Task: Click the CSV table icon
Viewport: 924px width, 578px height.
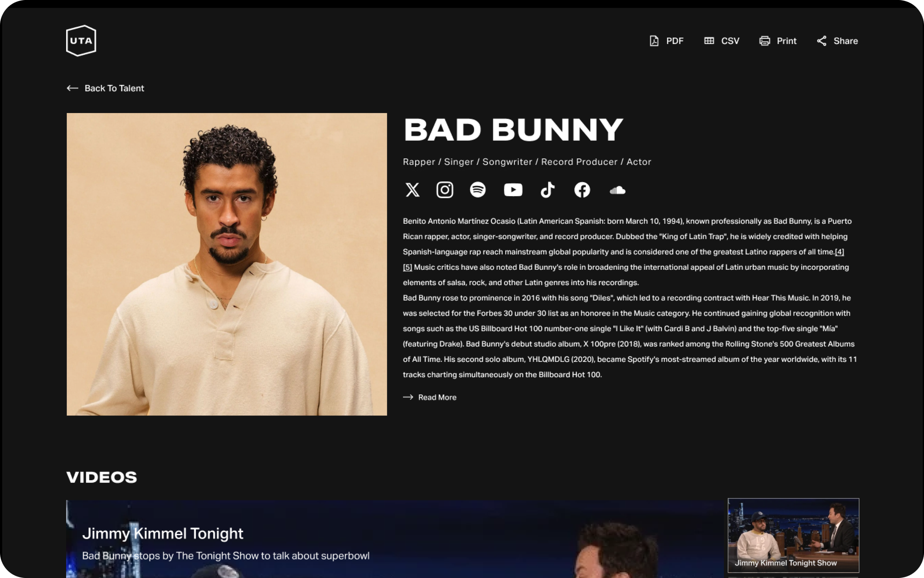Action: (x=709, y=41)
